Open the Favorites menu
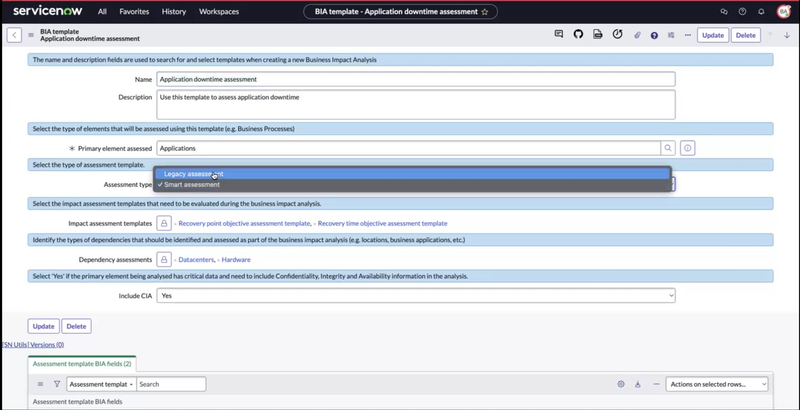This screenshot has height=410, width=800. tap(134, 11)
